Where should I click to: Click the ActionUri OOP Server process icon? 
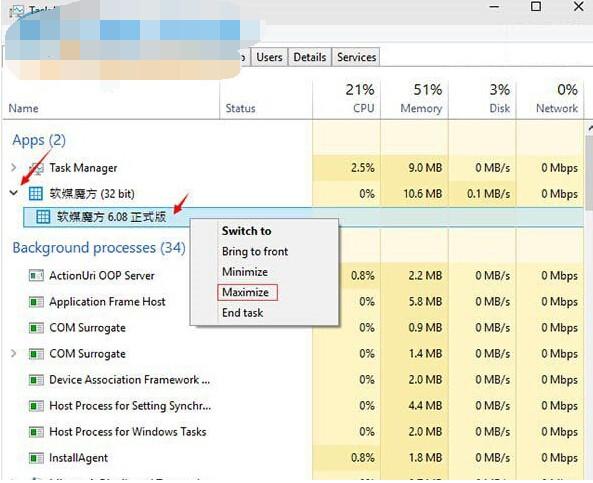click(36, 275)
